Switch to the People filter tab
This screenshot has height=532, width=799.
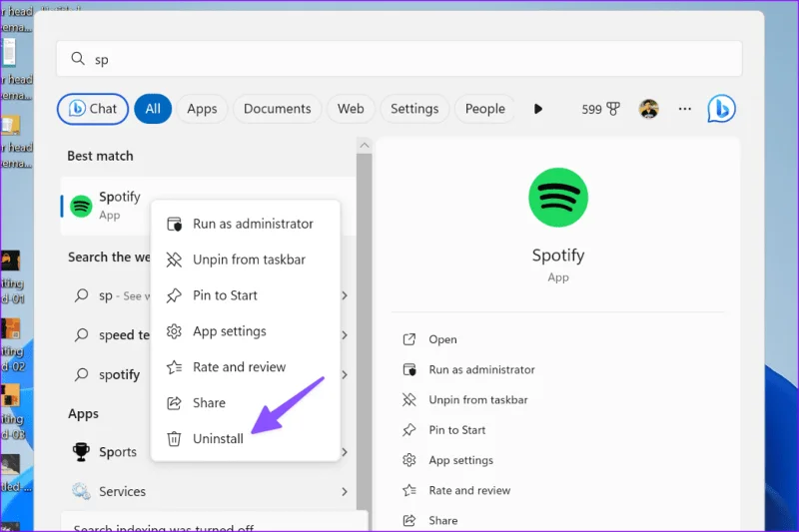[x=484, y=109]
